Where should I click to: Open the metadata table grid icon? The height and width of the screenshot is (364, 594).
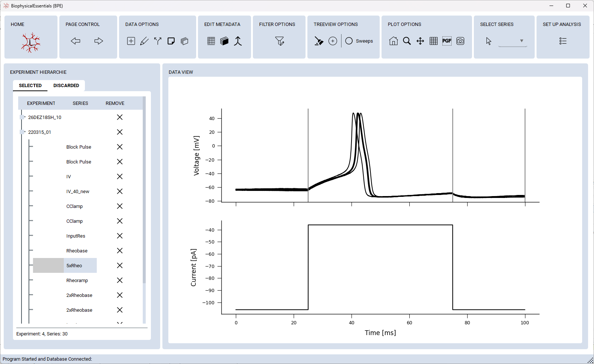(211, 41)
